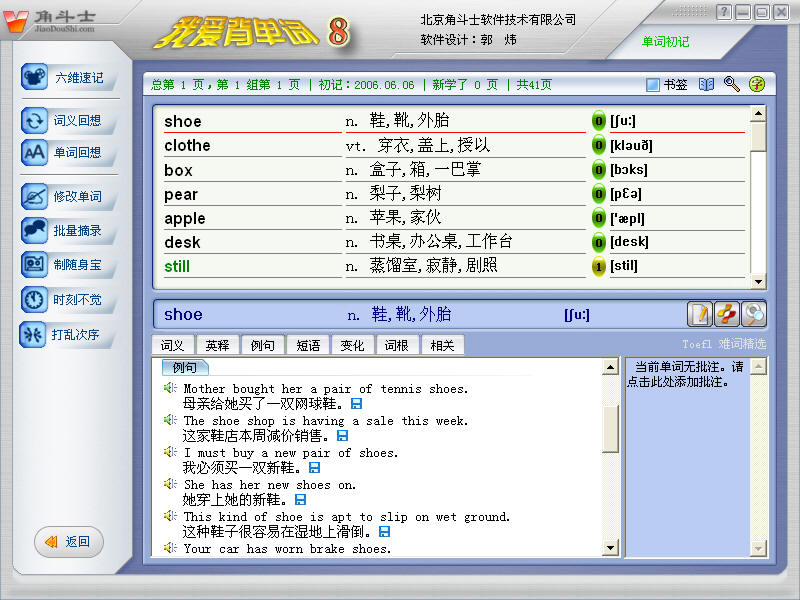This screenshot has width=800, height=600.
Task: Click the 打乱次序 shuffle icon
Action: pyautogui.click(x=33, y=335)
